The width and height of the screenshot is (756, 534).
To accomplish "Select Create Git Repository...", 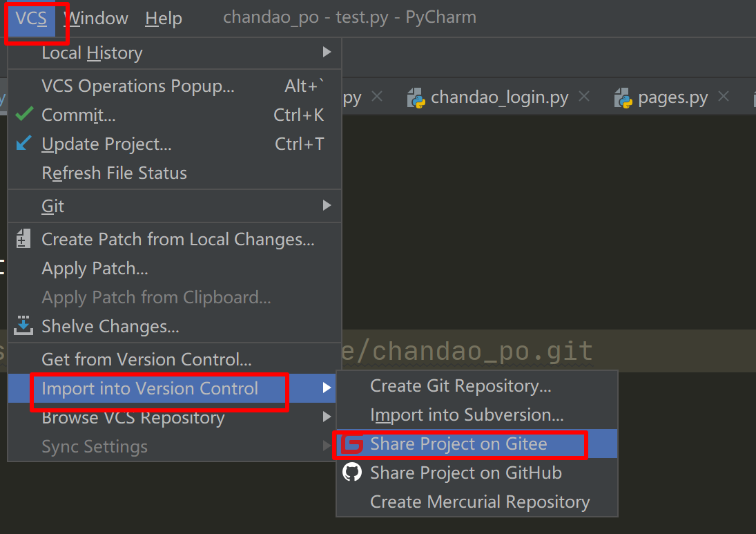I will click(461, 386).
